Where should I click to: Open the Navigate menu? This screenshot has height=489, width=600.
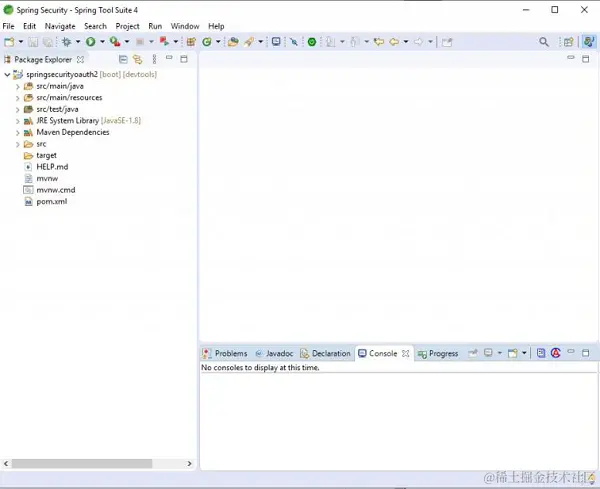[60, 26]
